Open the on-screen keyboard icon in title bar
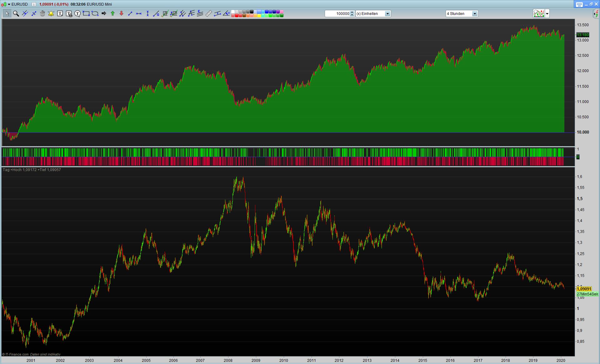Image resolution: width=600 pixels, height=364 pixels. click(x=579, y=4)
